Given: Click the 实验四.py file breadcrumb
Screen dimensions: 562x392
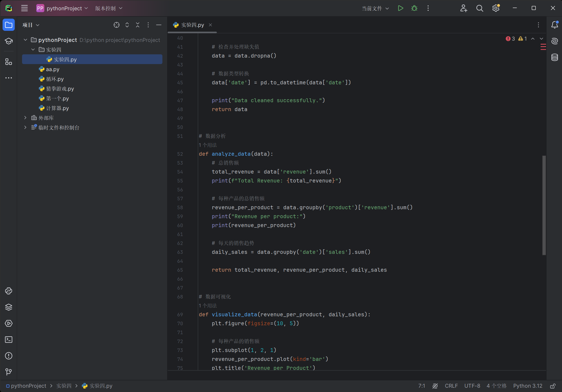Looking at the screenshot, I should click(97, 386).
